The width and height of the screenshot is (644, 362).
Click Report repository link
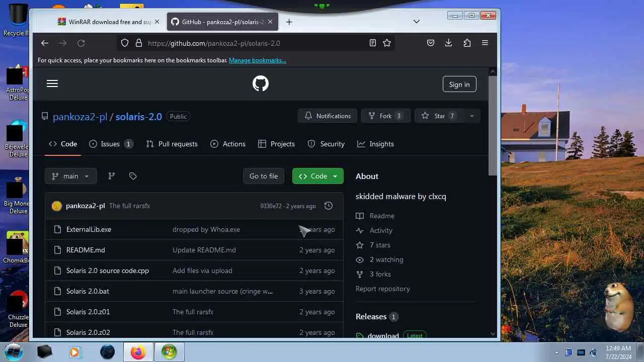[383, 289]
